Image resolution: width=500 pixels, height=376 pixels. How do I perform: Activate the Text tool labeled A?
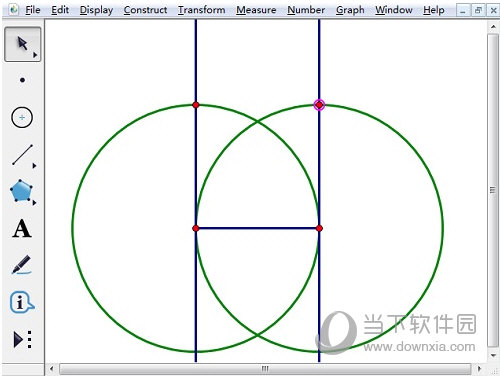click(22, 229)
